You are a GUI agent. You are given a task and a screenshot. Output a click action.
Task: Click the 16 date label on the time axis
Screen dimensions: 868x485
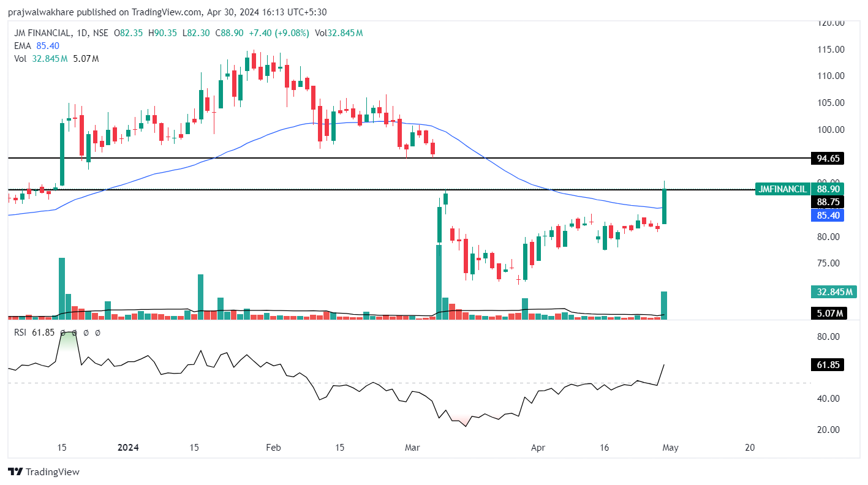pyautogui.click(x=605, y=448)
